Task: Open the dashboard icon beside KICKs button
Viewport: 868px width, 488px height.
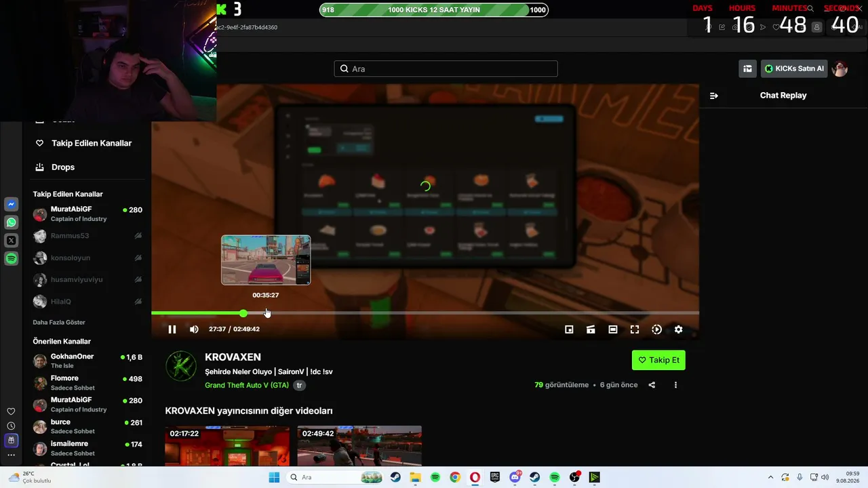Action: coord(747,68)
